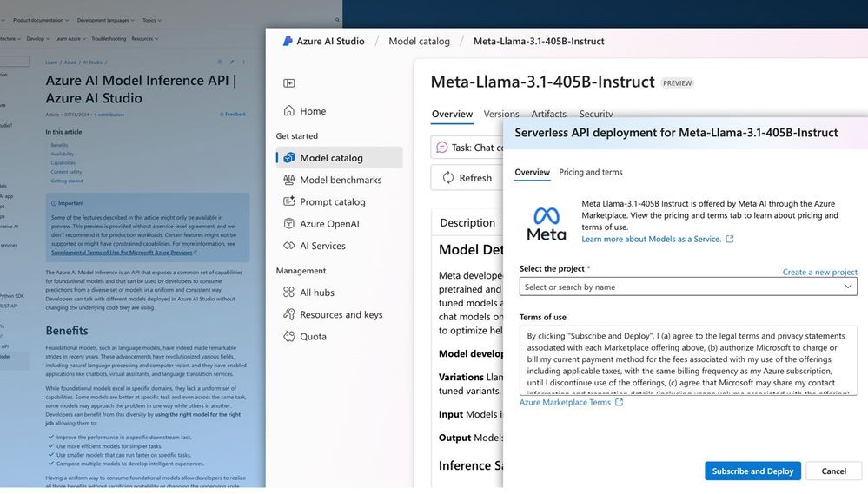868x494 pixels.
Task: Click the Resources and keys icon
Action: (x=289, y=314)
